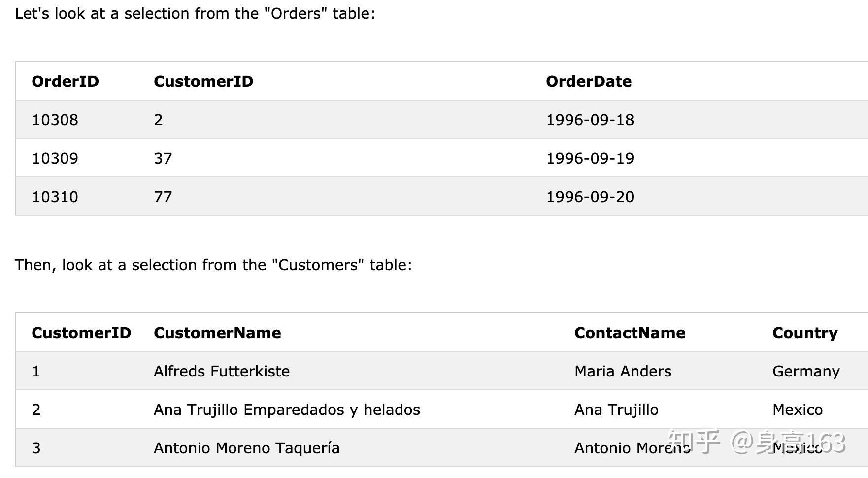The width and height of the screenshot is (868, 478).
Task: Click the date 1996-09-19
Action: (590, 158)
